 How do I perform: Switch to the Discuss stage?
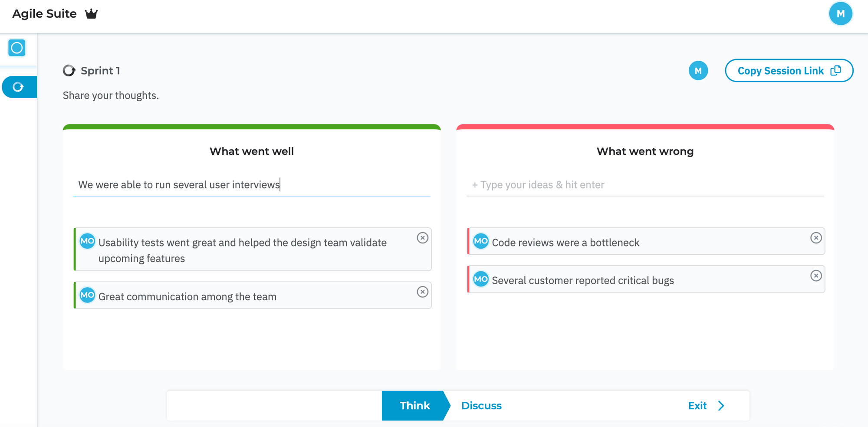point(481,406)
